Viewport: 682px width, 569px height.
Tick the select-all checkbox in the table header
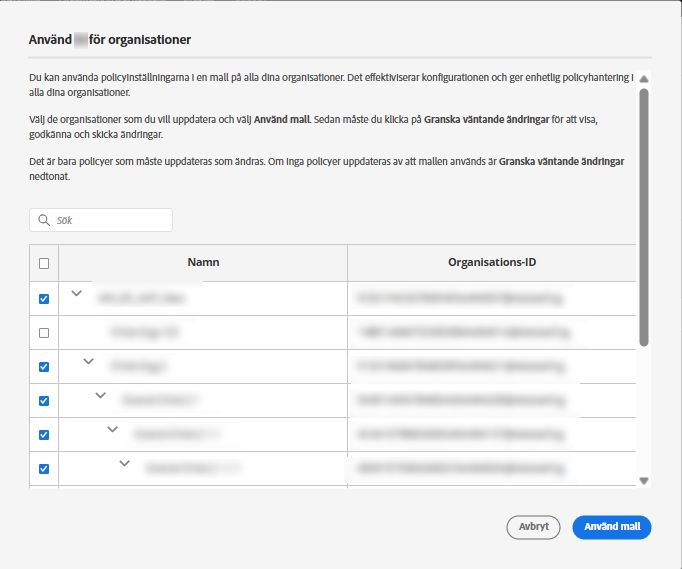pyautogui.click(x=44, y=264)
